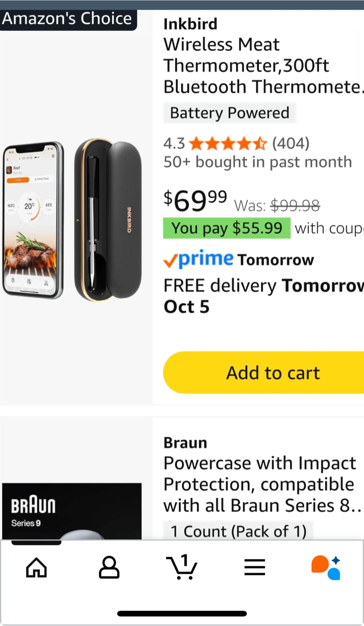Tap the Battery Powered label
Image resolution: width=364 pixels, height=626 pixels.
229,113
